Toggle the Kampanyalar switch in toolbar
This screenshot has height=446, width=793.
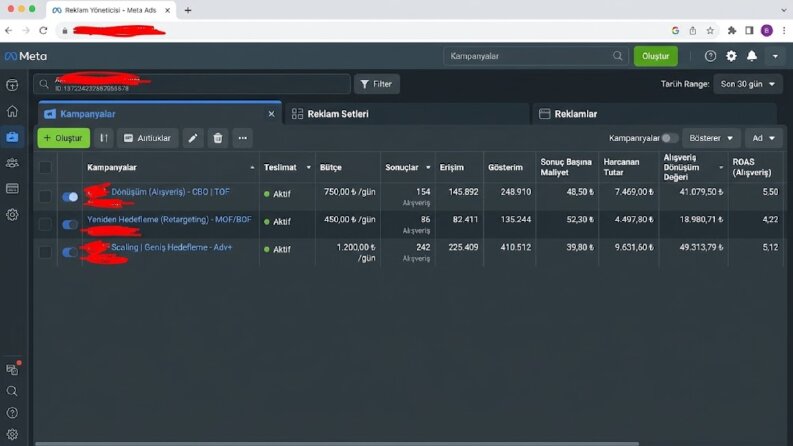point(669,138)
